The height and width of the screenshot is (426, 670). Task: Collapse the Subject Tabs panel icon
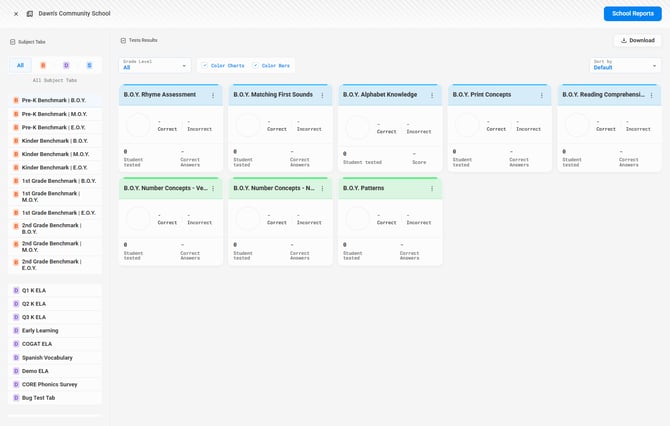[x=12, y=42]
